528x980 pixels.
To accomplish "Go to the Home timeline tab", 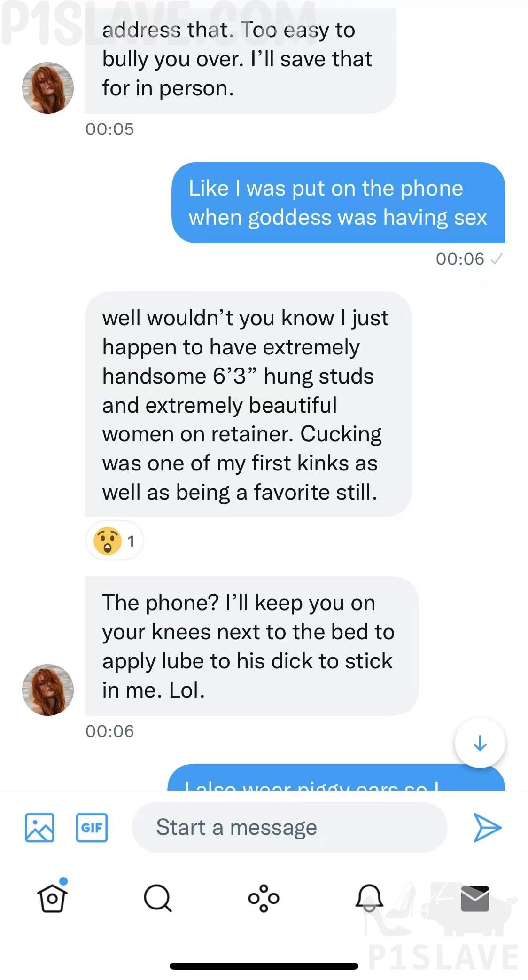I will (52, 898).
